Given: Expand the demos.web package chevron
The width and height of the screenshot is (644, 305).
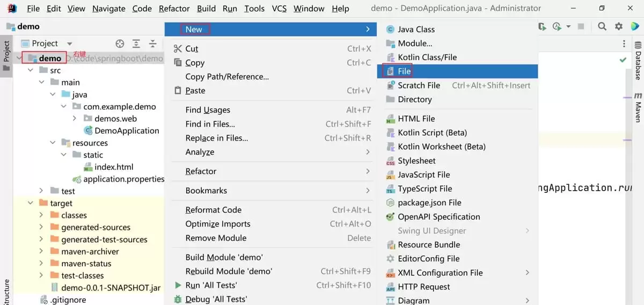Looking at the screenshot, I should pos(75,119).
